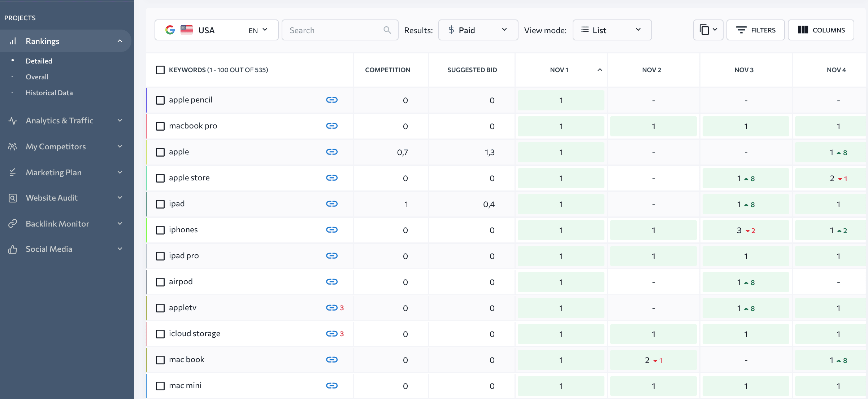
Task: Select all keywords header checkbox
Action: pos(160,70)
